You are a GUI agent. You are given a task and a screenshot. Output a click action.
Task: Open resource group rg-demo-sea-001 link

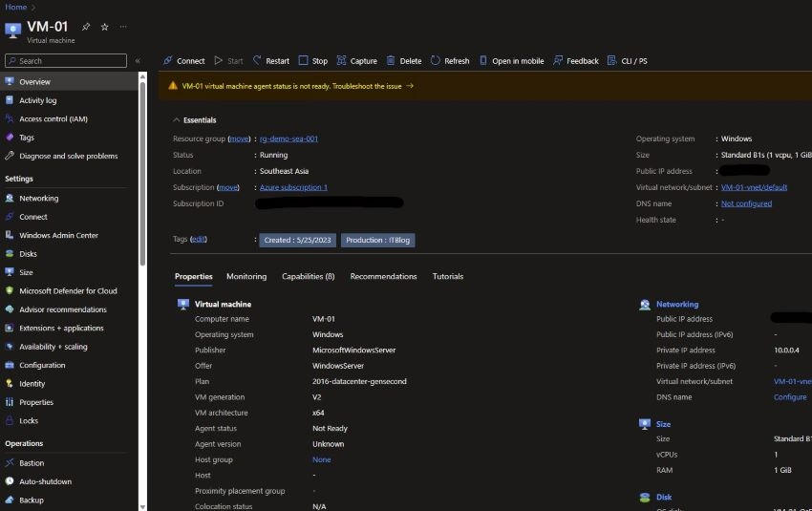pyautogui.click(x=288, y=138)
